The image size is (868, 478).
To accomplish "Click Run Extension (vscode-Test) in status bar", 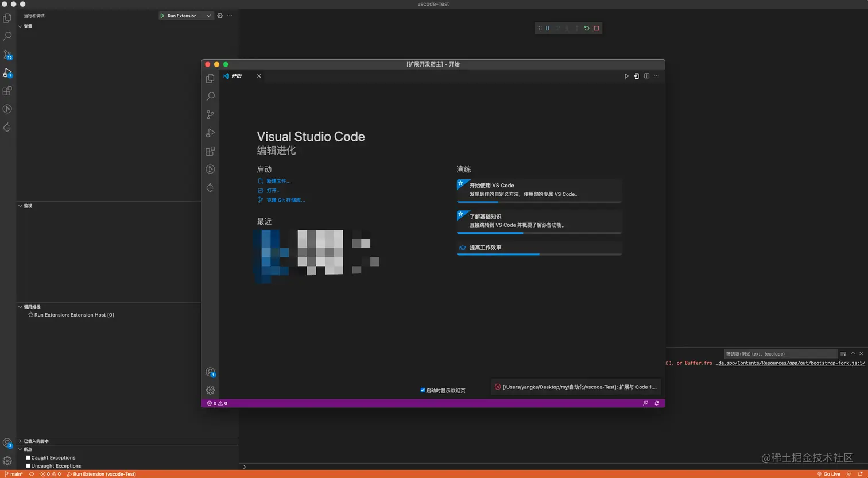I will (x=101, y=474).
